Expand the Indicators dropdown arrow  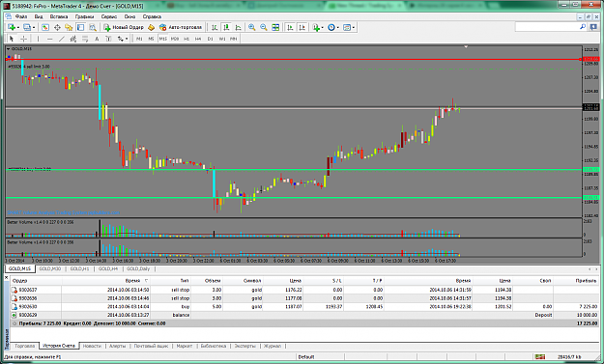pos(323,28)
